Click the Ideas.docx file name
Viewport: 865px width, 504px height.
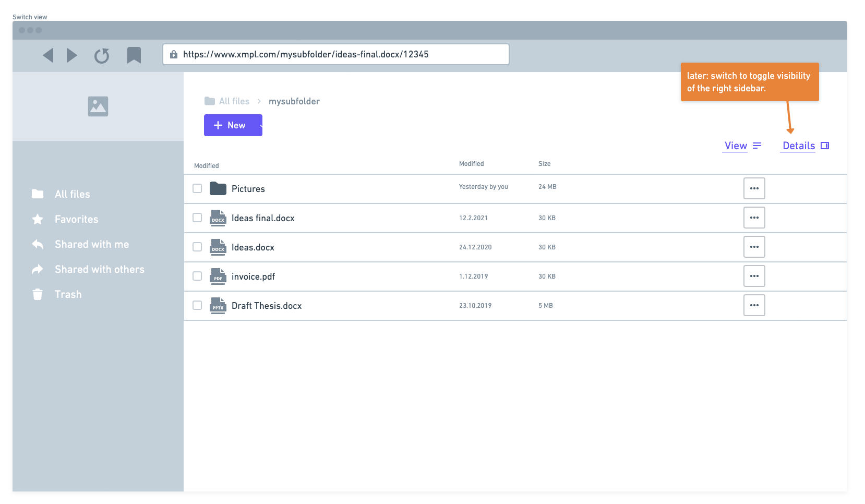click(253, 247)
